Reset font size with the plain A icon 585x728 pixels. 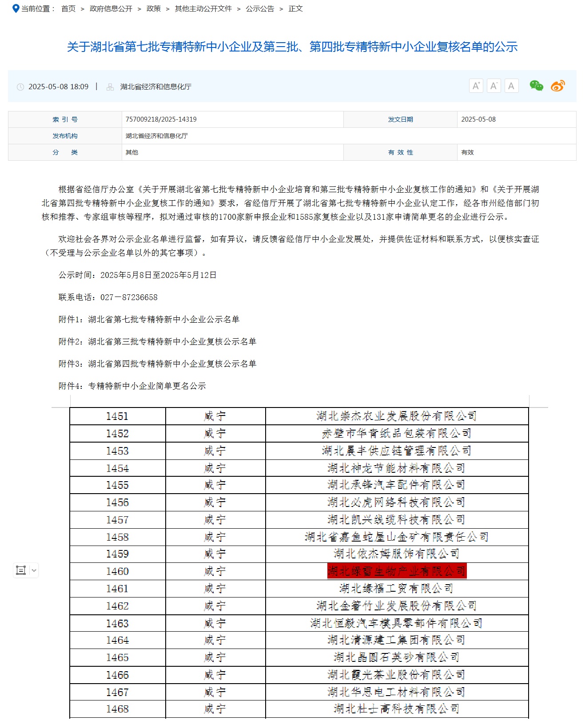511,86
